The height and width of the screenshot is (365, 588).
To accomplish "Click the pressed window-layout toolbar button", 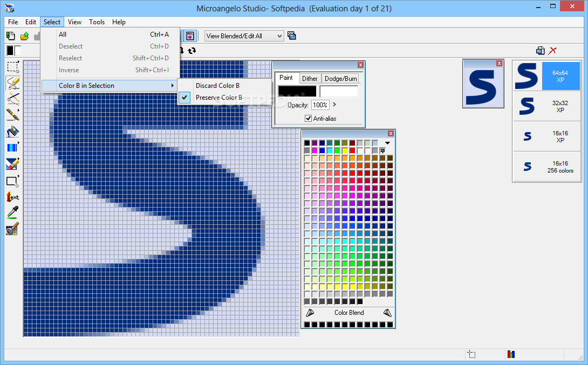I will pyautogui.click(x=190, y=36).
